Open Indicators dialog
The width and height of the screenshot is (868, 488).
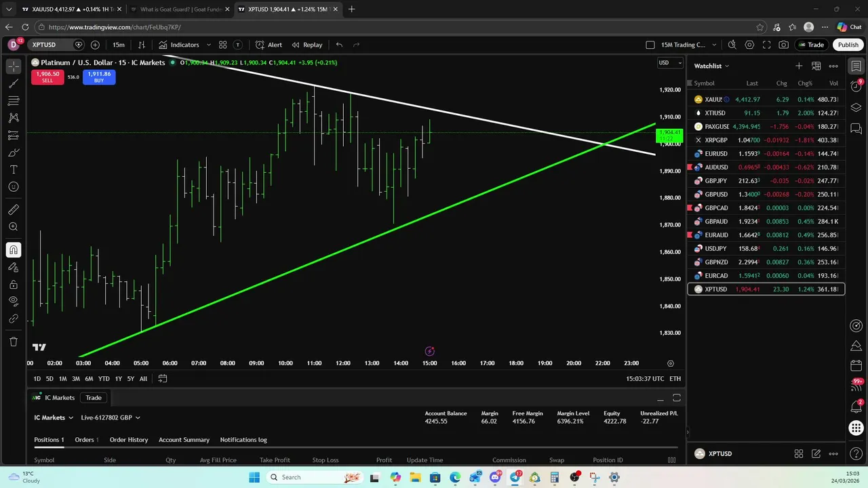click(179, 45)
